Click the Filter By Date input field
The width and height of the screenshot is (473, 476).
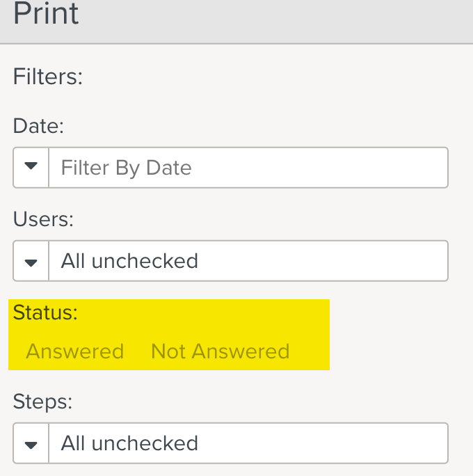click(x=248, y=167)
